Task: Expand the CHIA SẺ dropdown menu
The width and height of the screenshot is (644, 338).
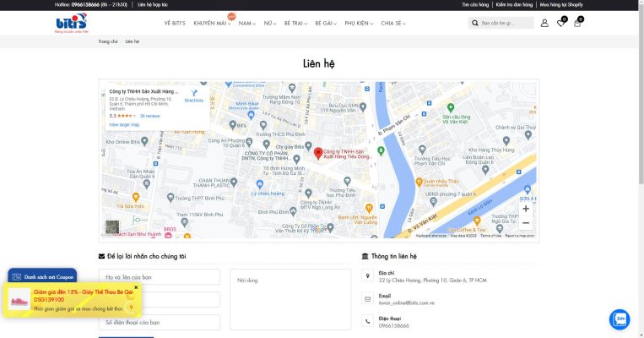Action: pyautogui.click(x=393, y=24)
